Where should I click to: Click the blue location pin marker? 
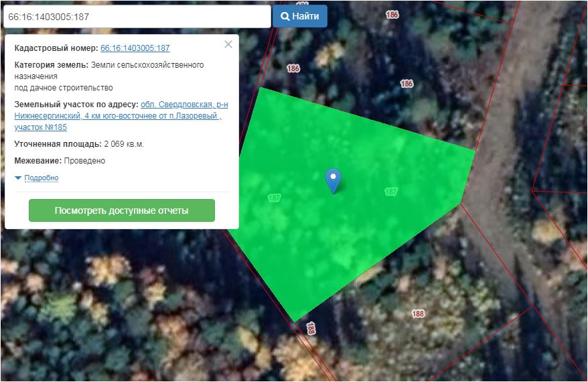(333, 180)
